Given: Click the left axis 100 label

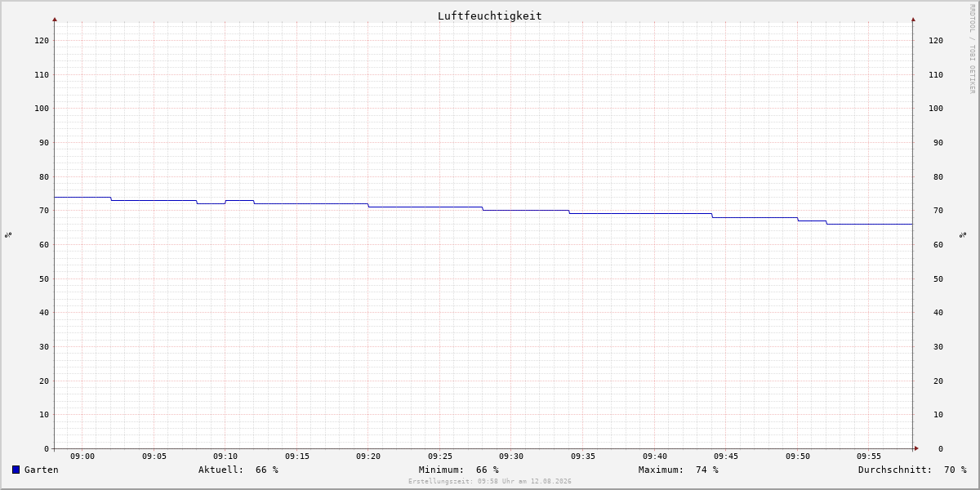Looking at the screenshot, I should (42, 109).
